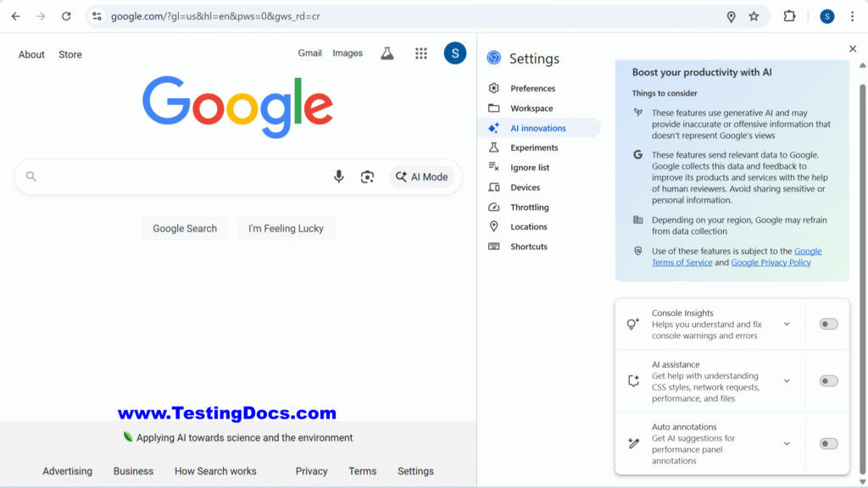Open Chrome profile avatar in toolbar
The image size is (868, 488).
[x=827, y=17]
